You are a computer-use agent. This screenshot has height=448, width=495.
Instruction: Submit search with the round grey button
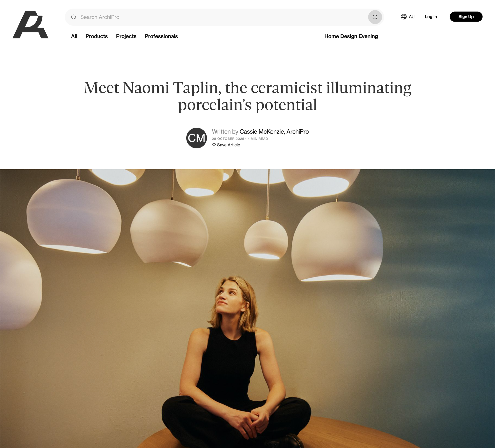pos(375,17)
